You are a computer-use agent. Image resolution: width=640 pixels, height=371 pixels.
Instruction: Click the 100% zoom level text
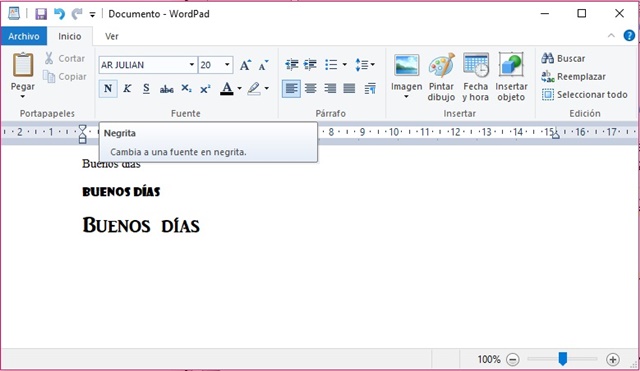coord(489,360)
